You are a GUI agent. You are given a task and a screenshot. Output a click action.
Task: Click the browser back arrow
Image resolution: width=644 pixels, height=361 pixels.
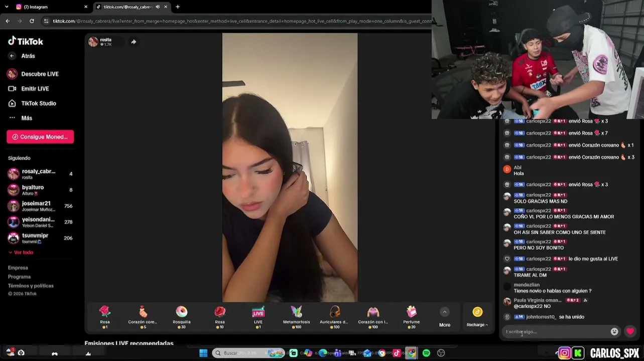pyautogui.click(x=8, y=21)
